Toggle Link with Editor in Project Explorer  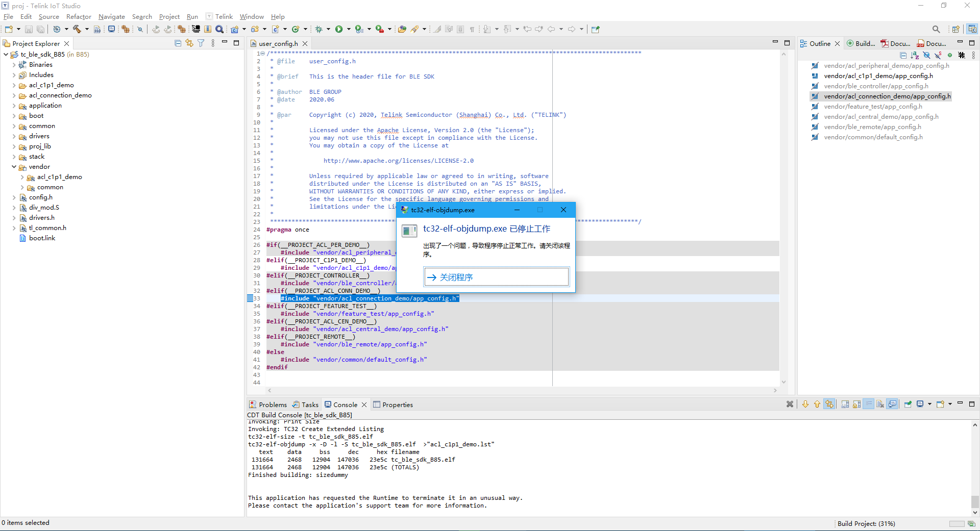click(189, 43)
